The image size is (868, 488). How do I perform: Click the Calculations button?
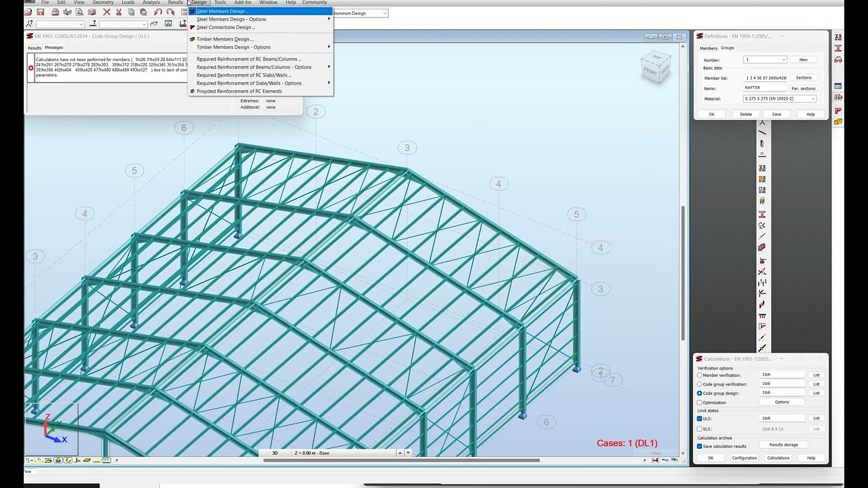[x=778, y=458]
